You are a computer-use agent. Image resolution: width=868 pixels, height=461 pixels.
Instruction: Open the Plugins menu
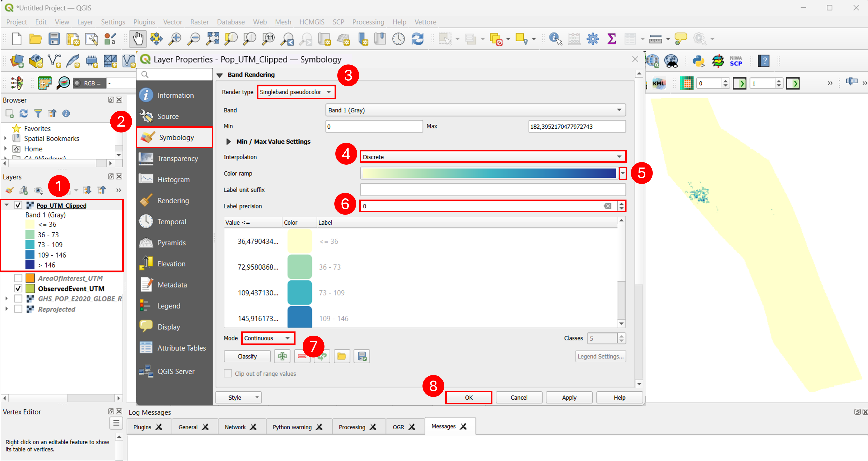click(x=144, y=22)
